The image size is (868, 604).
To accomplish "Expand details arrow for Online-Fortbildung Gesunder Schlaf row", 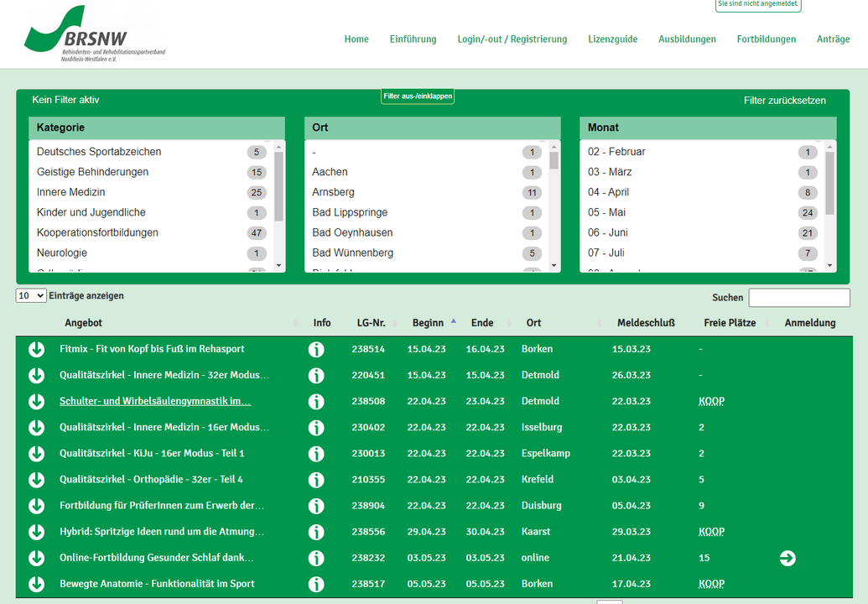I will (37, 558).
